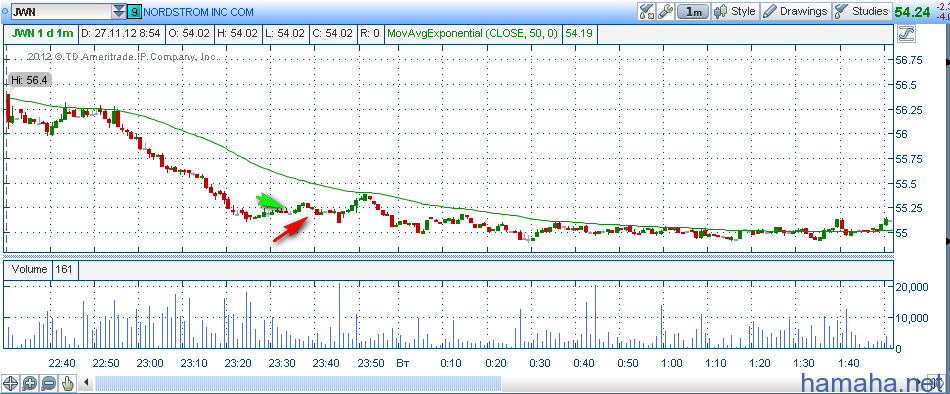Click the 1m timeframe button
Image resolution: width=950 pixels, height=394 pixels.
[x=693, y=11]
